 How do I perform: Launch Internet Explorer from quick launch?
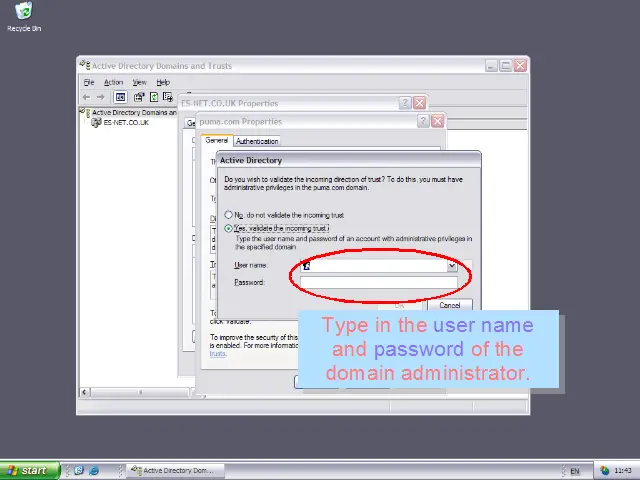coord(94,470)
